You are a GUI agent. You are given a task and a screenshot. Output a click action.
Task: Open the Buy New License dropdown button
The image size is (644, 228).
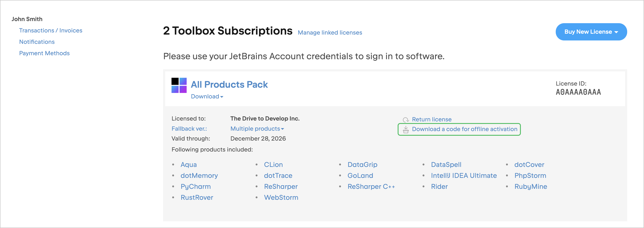point(591,32)
